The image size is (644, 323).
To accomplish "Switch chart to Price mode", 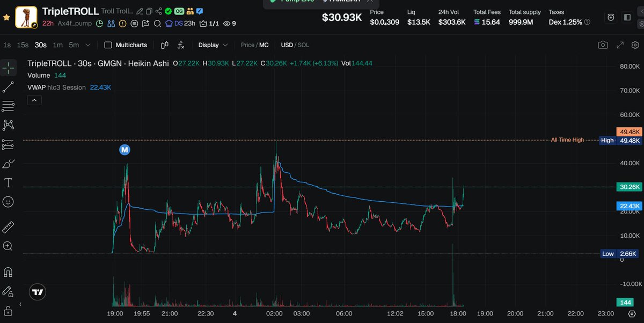I will tap(247, 45).
